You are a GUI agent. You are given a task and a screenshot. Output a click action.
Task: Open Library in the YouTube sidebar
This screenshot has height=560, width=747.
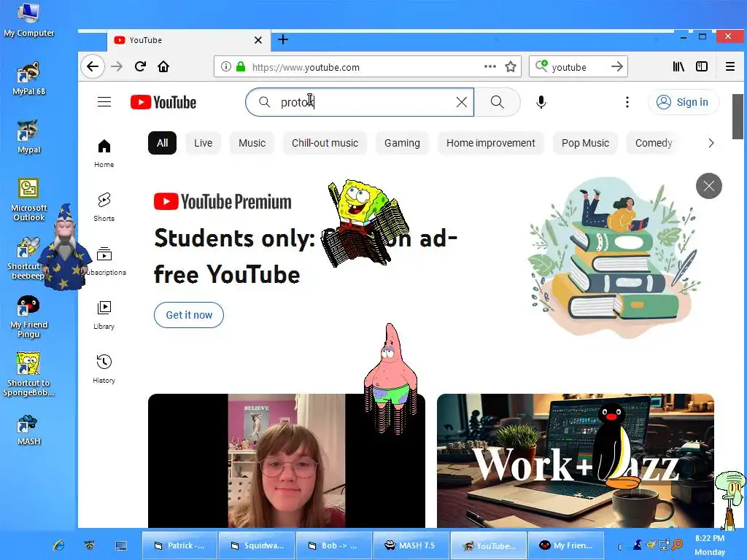[104, 315]
